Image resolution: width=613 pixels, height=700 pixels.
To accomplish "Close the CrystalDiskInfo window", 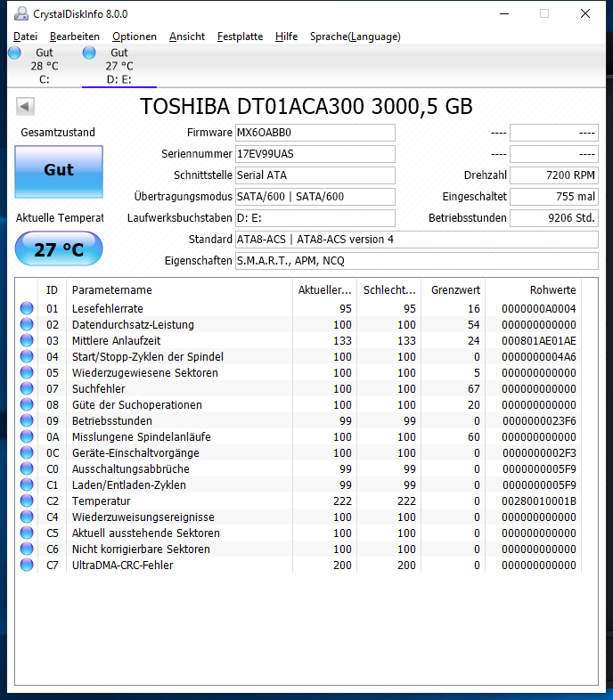I will point(585,14).
